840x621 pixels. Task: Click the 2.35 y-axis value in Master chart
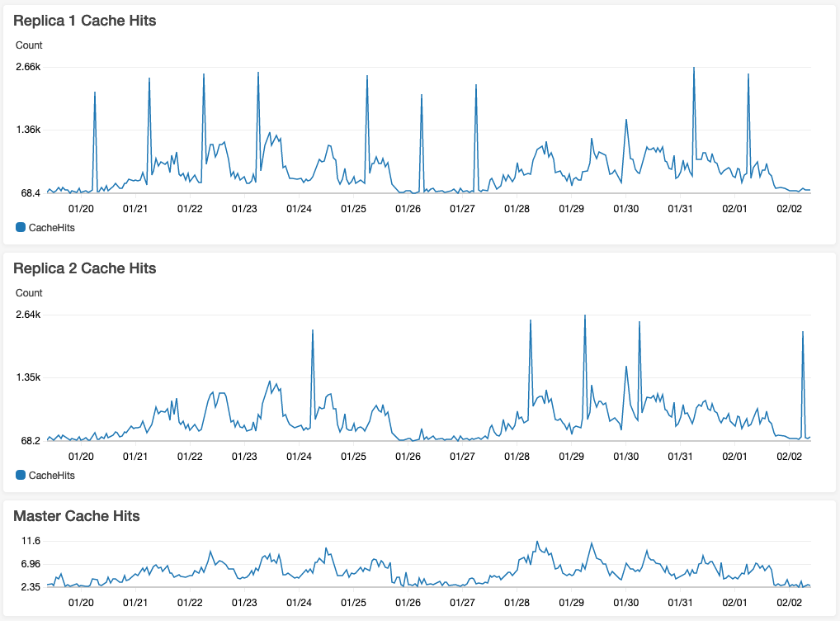[31, 586]
